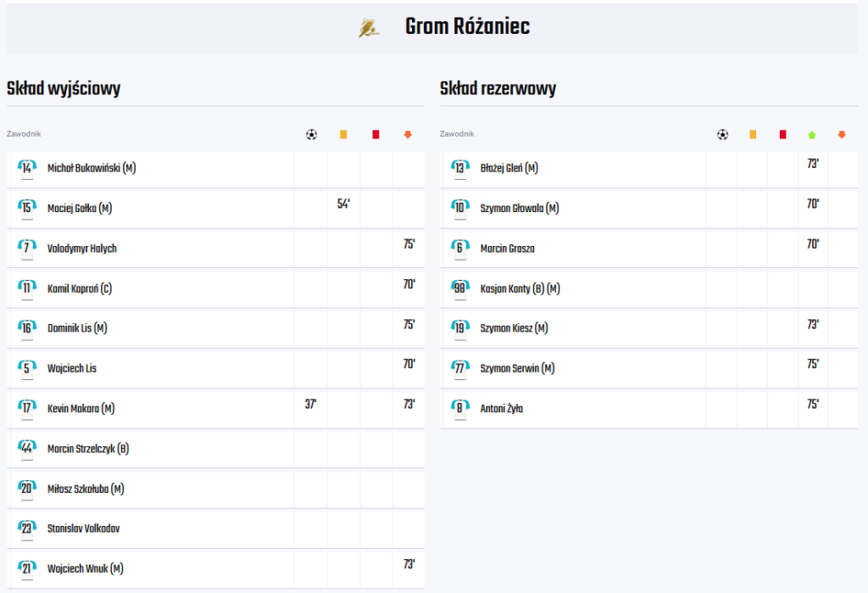Open Stanislav Volkodav player entry
Viewport: 868px width, 593px height.
tap(84, 529)
